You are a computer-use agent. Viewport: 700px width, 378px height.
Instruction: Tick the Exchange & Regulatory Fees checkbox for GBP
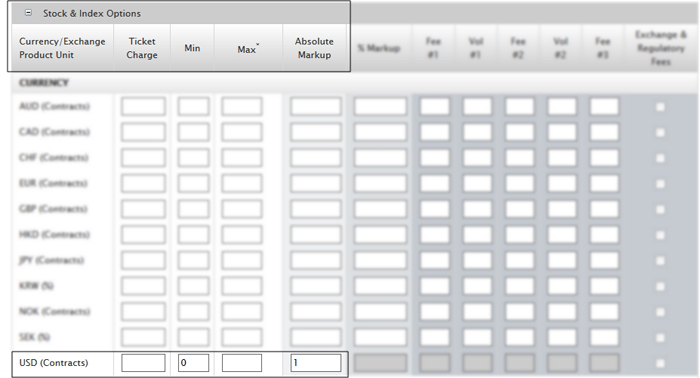(660, 209)
